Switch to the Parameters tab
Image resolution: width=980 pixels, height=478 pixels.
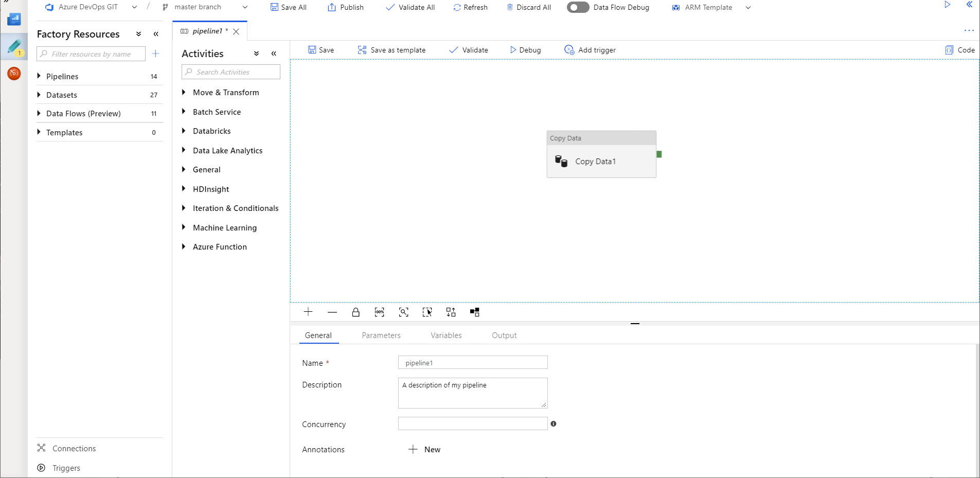point(381,335)
